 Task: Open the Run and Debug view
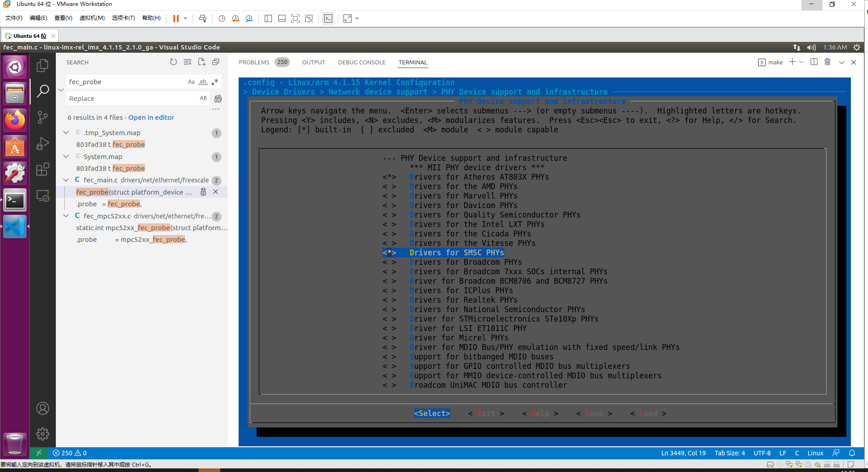click(x=43, y=144)
